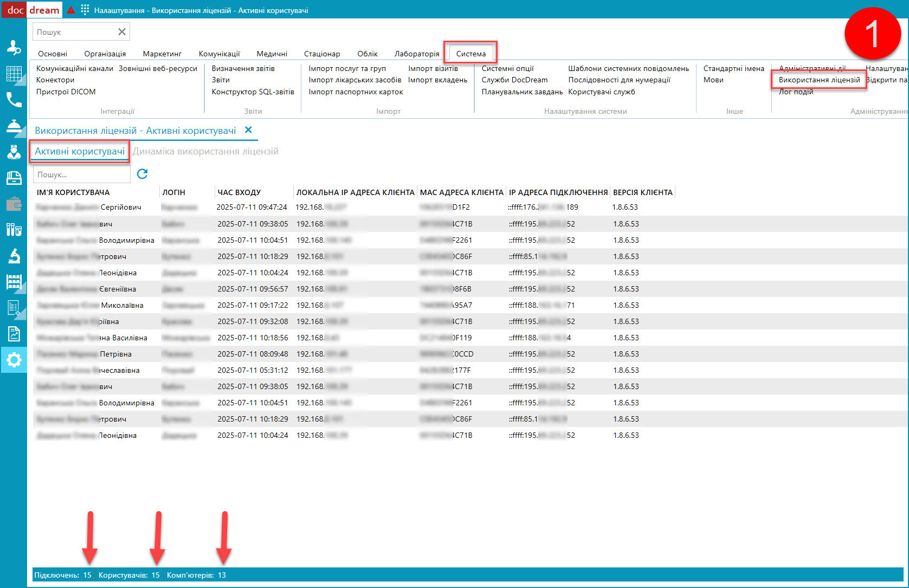Click the reception bell icon
Image resolution: width=909 pixels, height=588 pixels.
[x=14, y=126]
